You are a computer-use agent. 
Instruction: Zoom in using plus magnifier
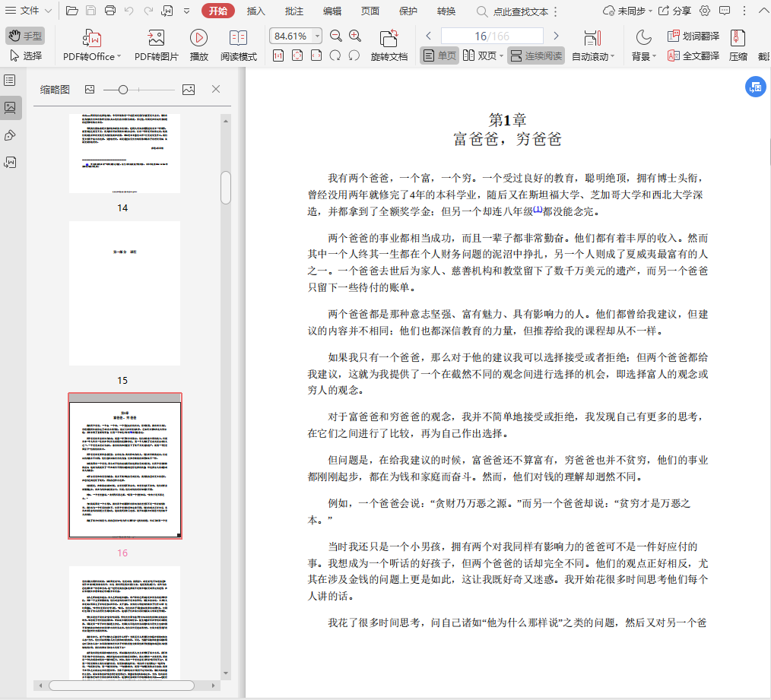point(354,36)
